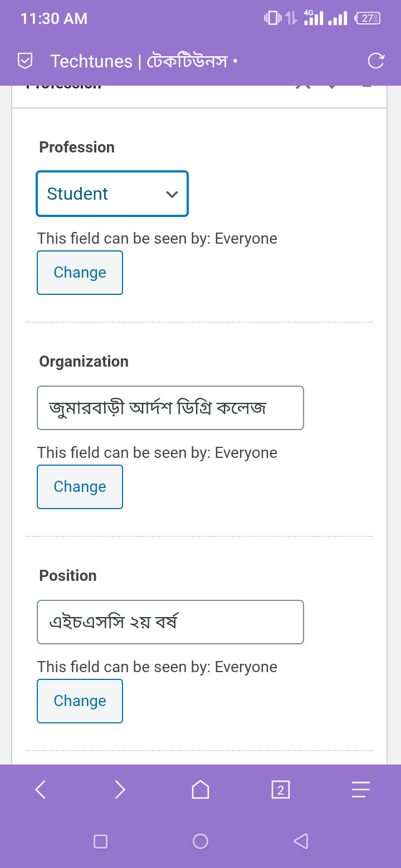Open the browser hamburger menu

360,790
